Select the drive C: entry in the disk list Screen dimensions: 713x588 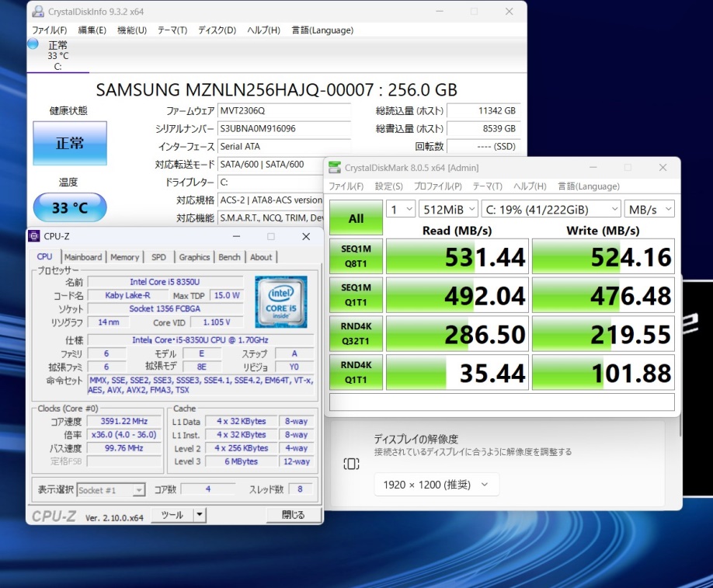57,55
